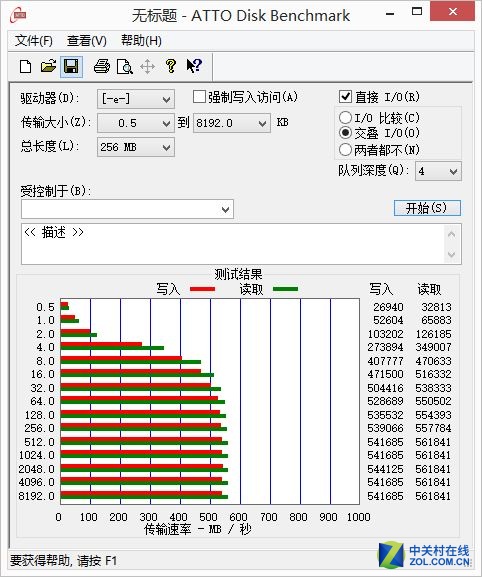The image size is (482, 577).
Task: Click read value 32813 for 0.5 KB
Action: click(436, 307)
